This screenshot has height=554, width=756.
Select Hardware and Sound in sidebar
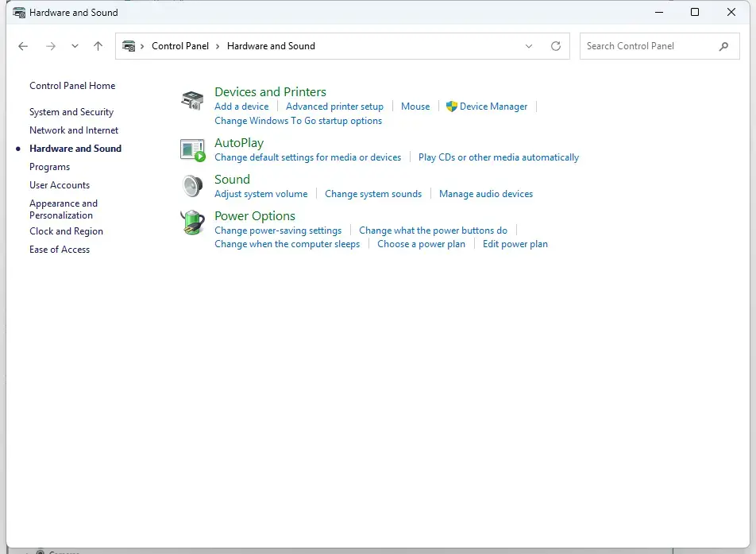[75, 149]
